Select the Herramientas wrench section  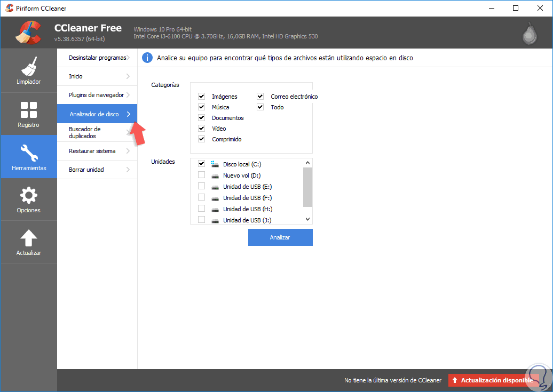pos(29,157)
